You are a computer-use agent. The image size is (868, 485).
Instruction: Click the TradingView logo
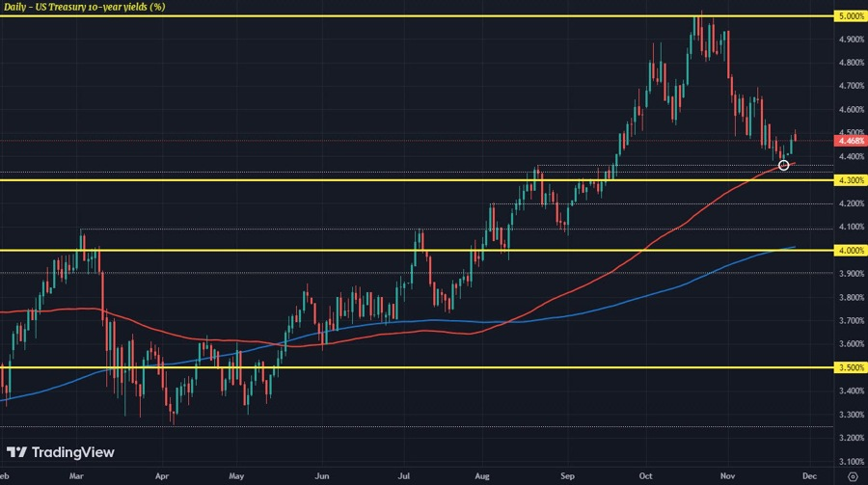61,452
